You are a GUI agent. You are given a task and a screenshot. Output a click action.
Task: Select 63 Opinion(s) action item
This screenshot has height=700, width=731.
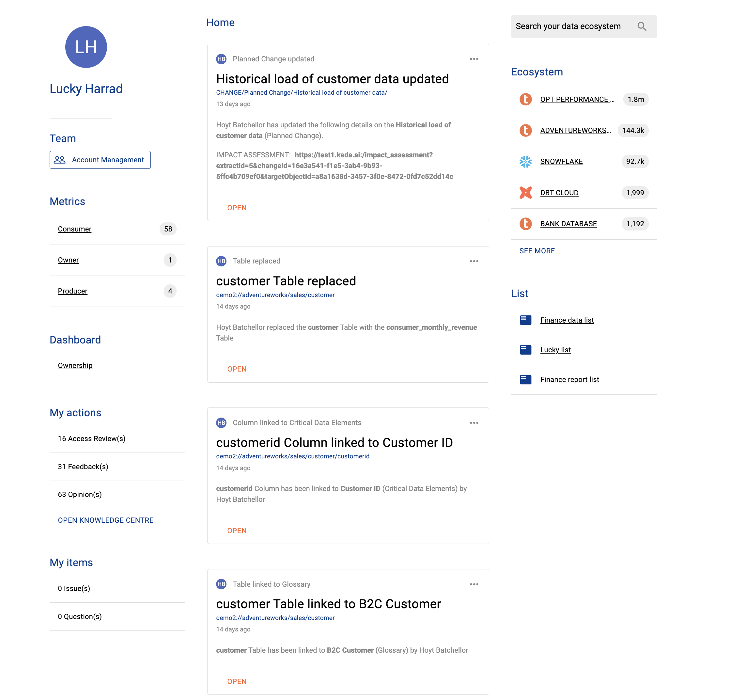click(x=79, y=495)
